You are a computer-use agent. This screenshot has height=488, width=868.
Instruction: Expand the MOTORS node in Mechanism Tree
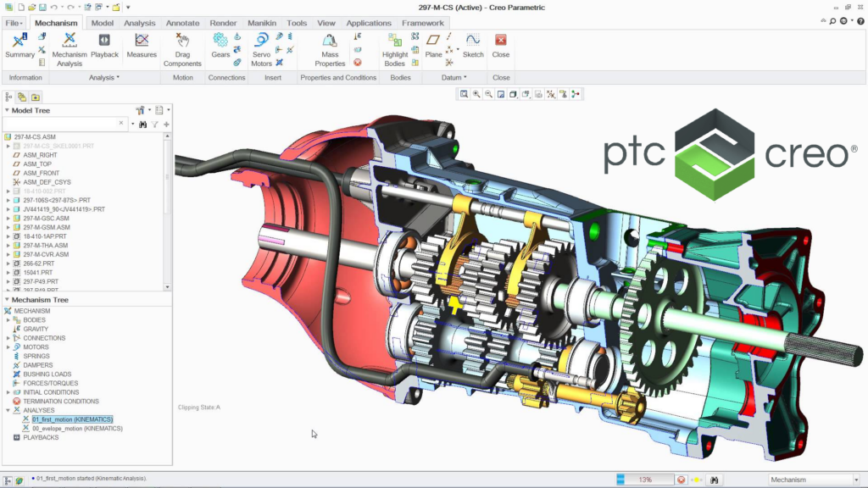[x=8, y=347]
